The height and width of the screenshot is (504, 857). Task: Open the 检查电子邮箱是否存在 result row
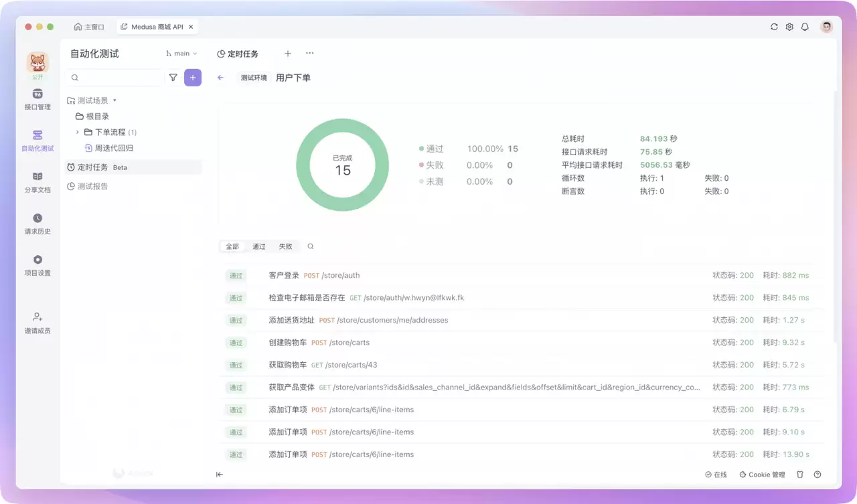pyautogui.click(x=522, y=298)
